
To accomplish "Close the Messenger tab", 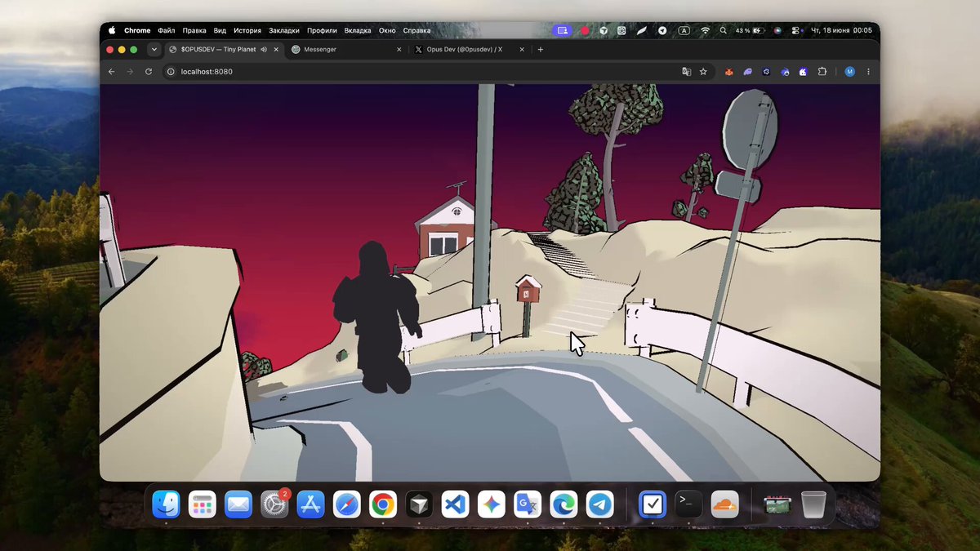I will [399, 50].
